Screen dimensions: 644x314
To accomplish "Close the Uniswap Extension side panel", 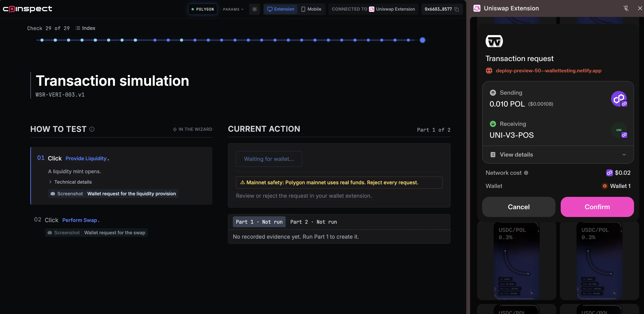I will click(640, 8).
